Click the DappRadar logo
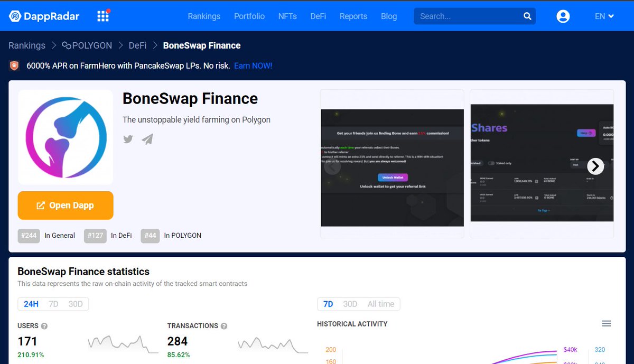Viewport: 634px width, 364px height. tap(44, 16)
